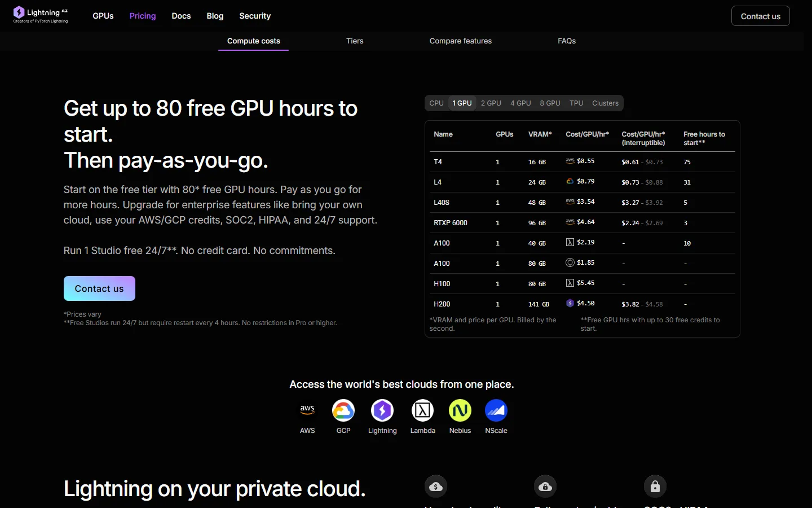Click the $4.50 price for H200
This screenshot has width=812, height=508.
(x=586, y=303)
